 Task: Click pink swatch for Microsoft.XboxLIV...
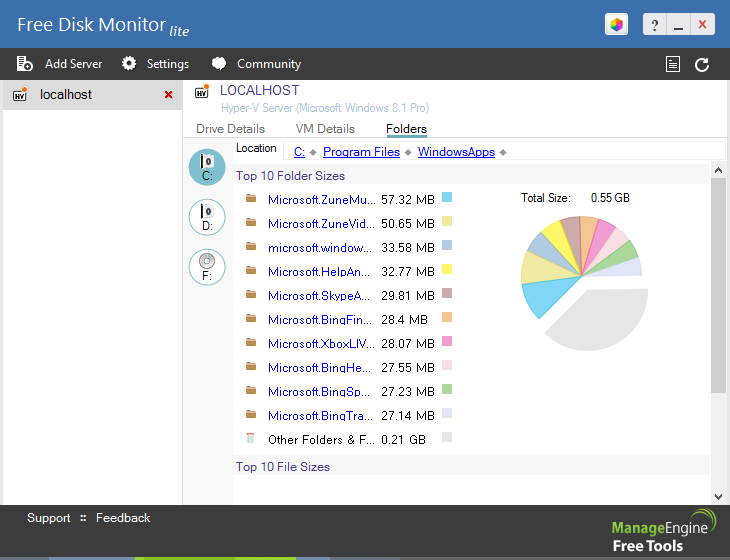click(x=447, y=341)
